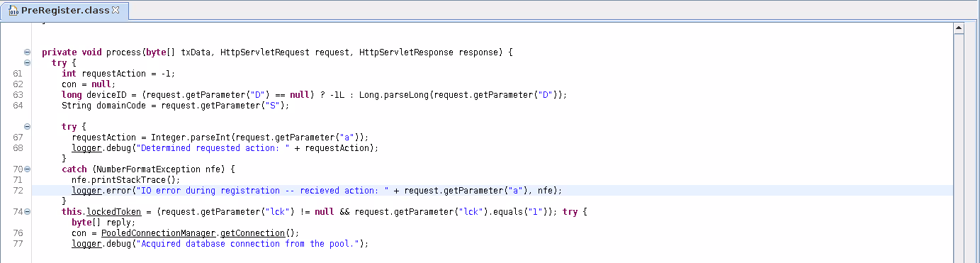Click the vertical scrollbar up arrow

pos(959,28)
